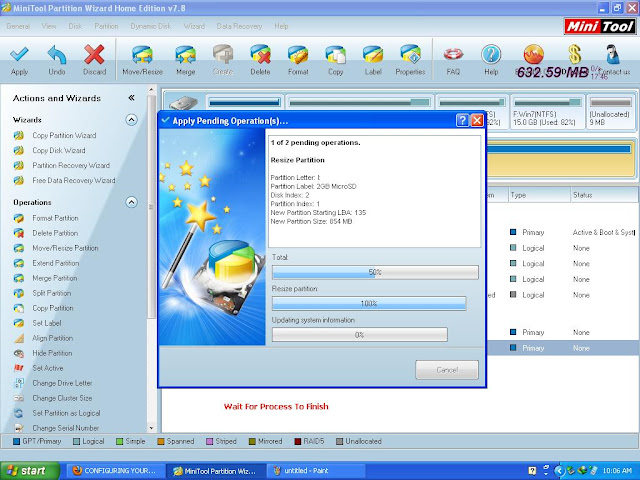Choose Format Partition operation in sidebar
Image resolution: width=640 pixels, height=480 pixels.
point(55,218)
